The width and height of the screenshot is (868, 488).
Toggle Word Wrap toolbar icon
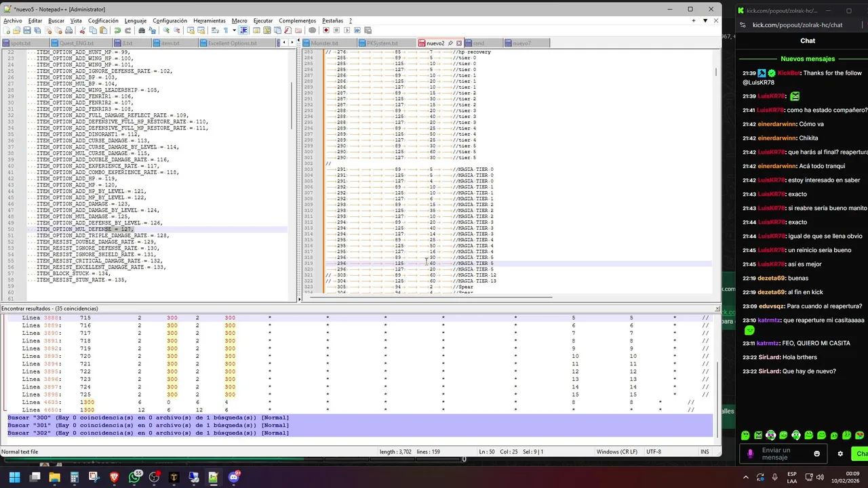pos(215,30)
